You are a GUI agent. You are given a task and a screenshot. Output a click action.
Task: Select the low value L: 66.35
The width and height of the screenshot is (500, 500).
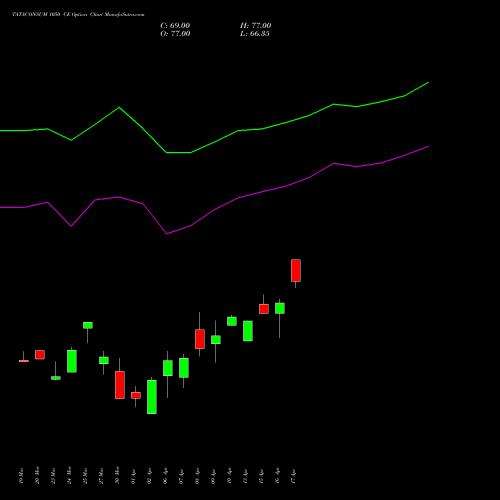255,34
